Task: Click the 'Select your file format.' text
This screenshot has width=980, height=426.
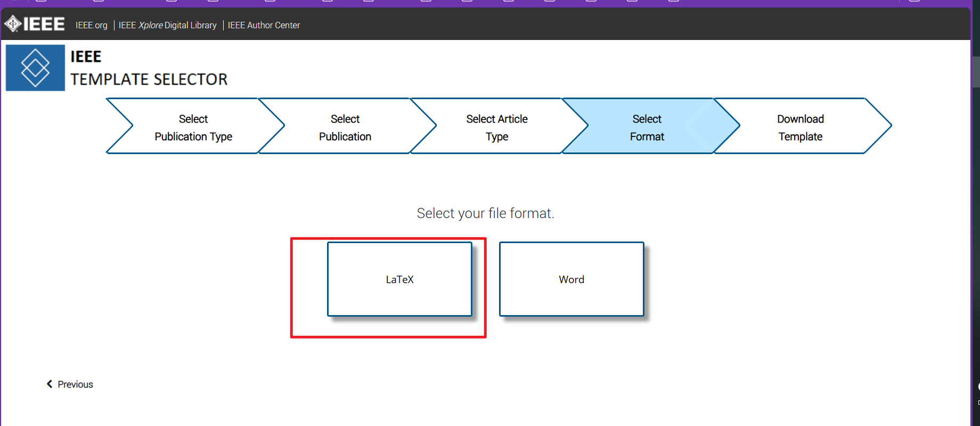Action: (485, 213)
